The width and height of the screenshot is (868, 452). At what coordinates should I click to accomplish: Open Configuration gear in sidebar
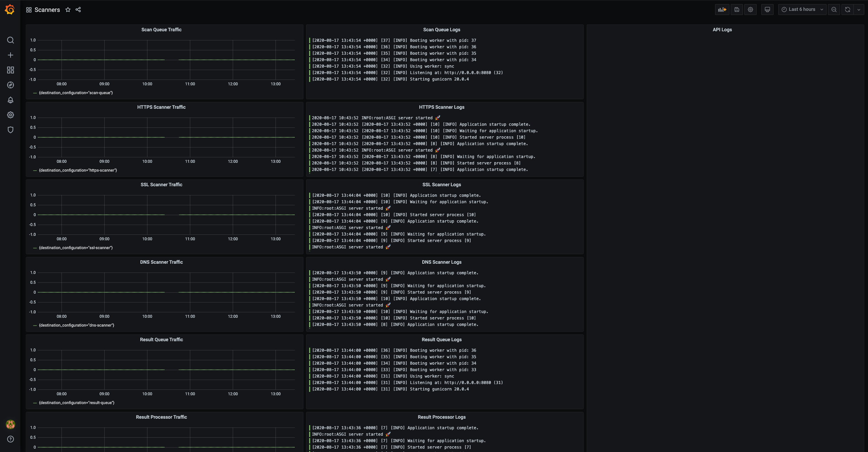[11, 115]
